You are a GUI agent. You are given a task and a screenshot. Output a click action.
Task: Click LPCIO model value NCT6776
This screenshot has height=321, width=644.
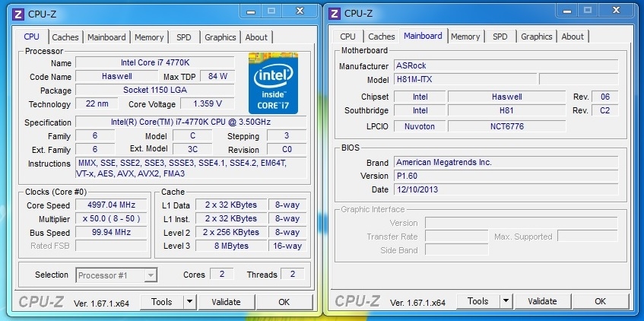pos(507,126)
